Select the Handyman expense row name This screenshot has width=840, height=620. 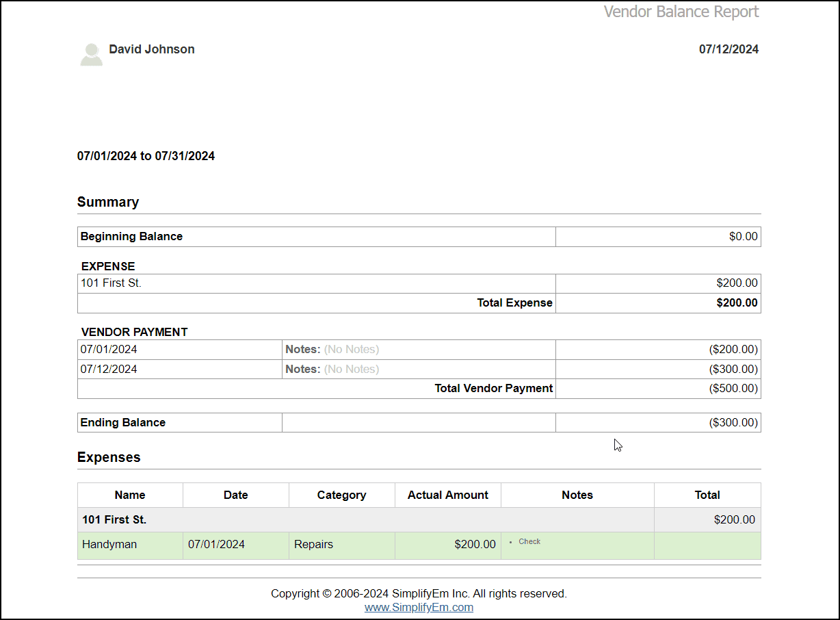coord(109,545)
